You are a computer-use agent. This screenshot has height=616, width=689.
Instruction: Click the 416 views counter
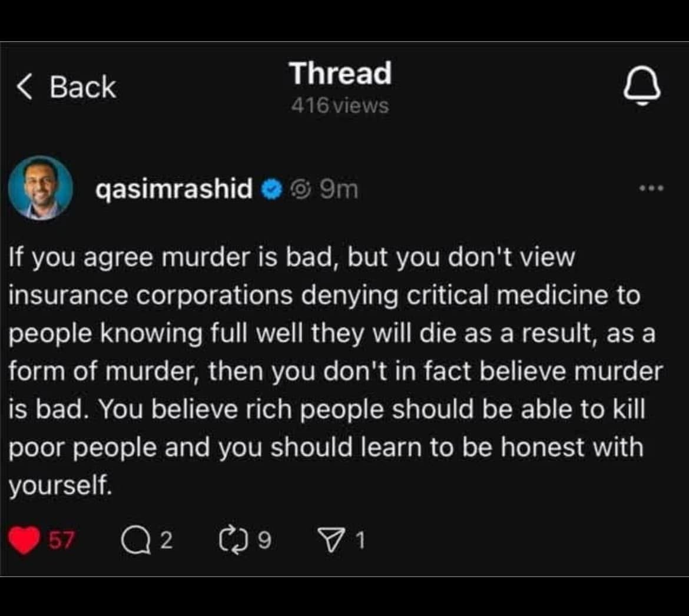pos(340,106)
